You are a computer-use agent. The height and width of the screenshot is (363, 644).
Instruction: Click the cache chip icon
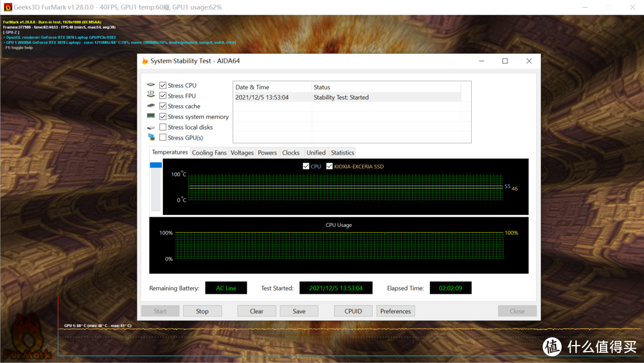(151, 106)
